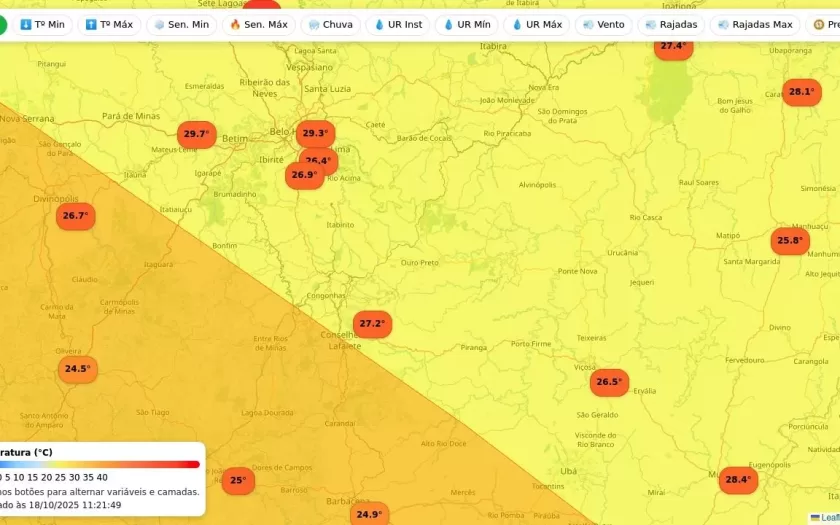Screen dimensions: 840x525
Task: Enable the Rajadas wind gust layer
Action: coord(671,24)
